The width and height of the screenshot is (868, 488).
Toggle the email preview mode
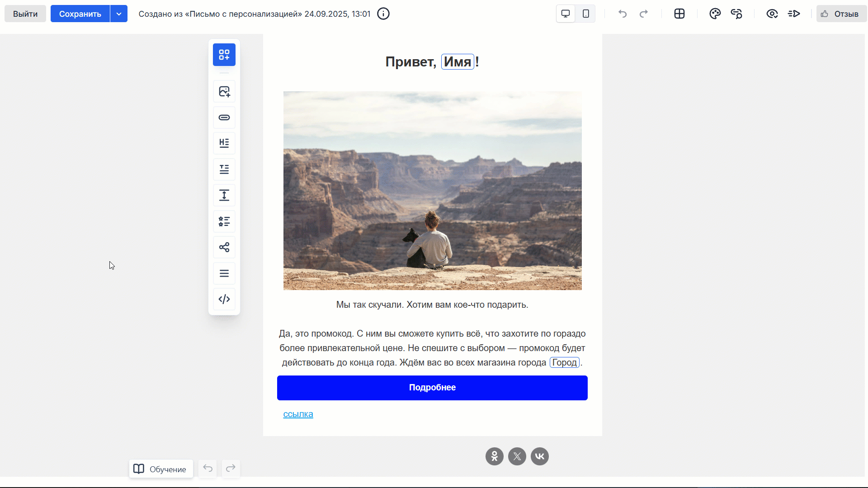[772, 14]
